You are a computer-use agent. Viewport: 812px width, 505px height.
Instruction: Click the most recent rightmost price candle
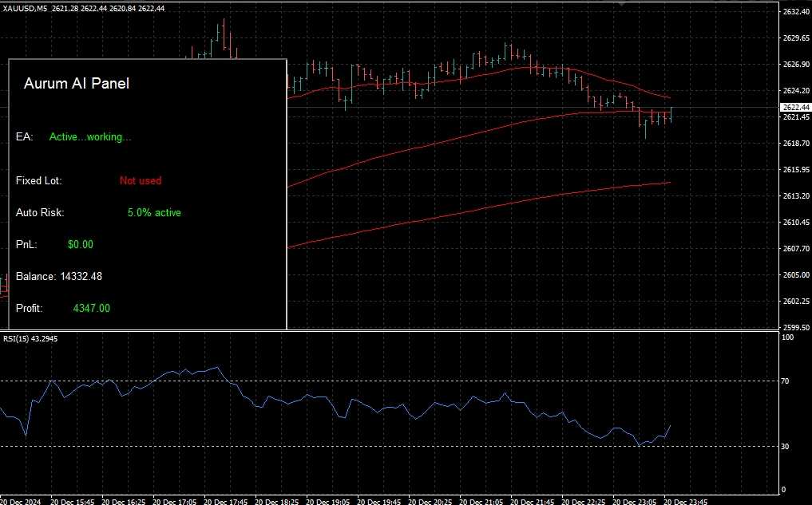671,114
